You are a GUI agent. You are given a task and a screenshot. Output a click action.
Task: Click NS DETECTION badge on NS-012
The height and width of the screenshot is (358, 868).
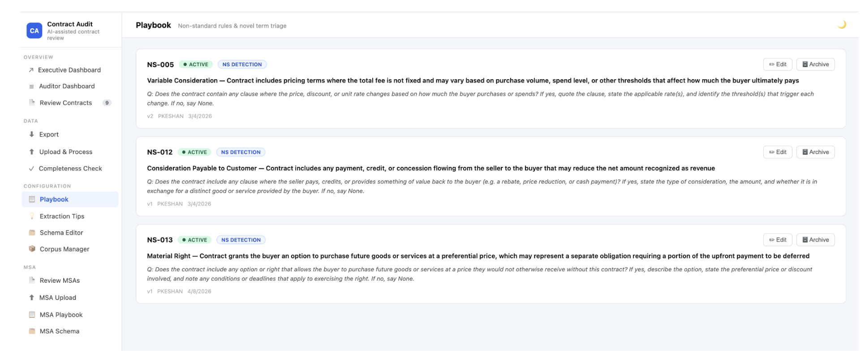(x=241, y=152)
